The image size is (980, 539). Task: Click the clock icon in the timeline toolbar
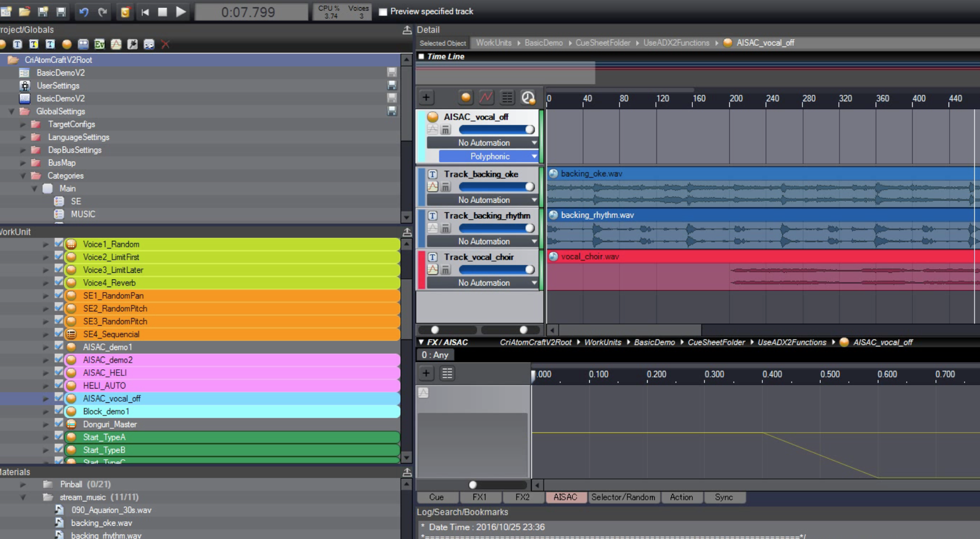coord(528,98)
